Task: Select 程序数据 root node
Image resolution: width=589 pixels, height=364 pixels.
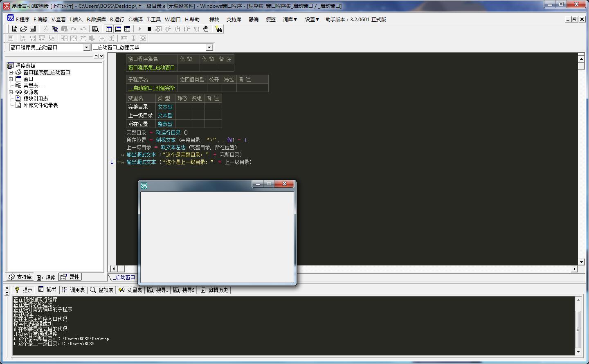Action: 25,66
